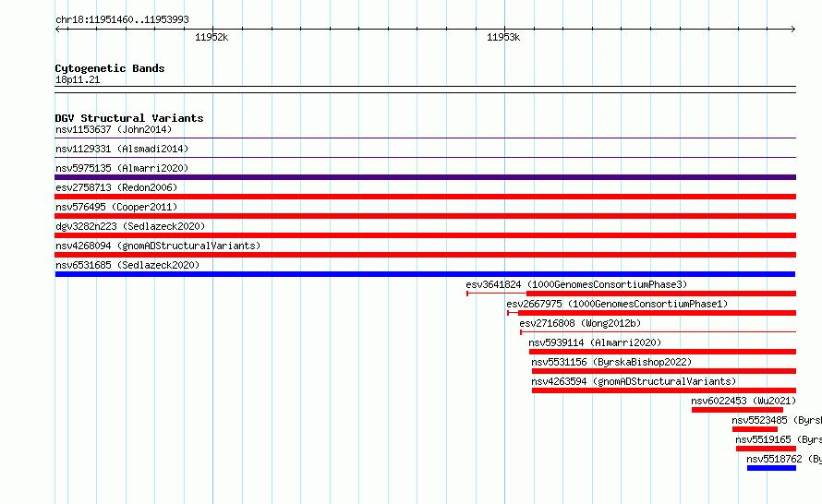The height and width of the screenshot is (504, 822).
Task: Select the thin red line of esv2716808
Action: coord(658,332)
